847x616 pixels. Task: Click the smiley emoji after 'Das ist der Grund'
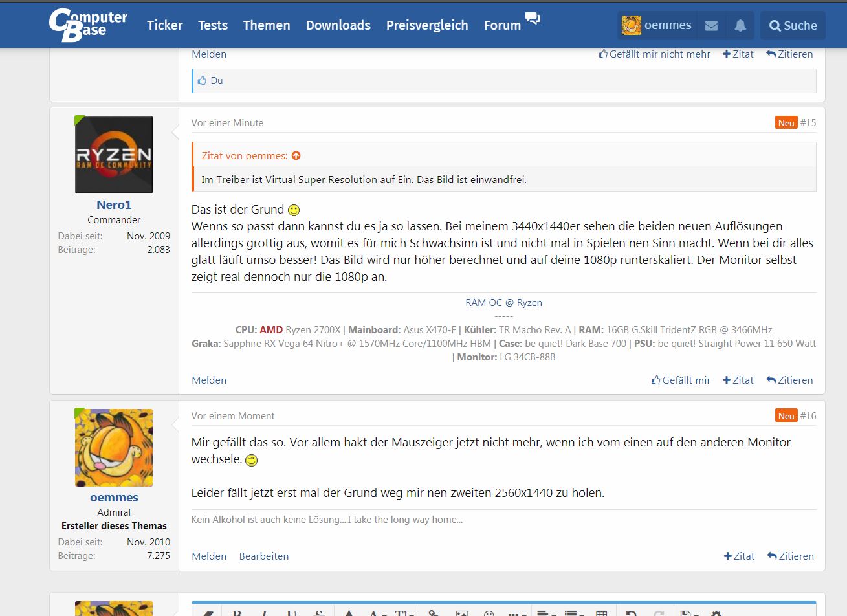pos(294,210)
